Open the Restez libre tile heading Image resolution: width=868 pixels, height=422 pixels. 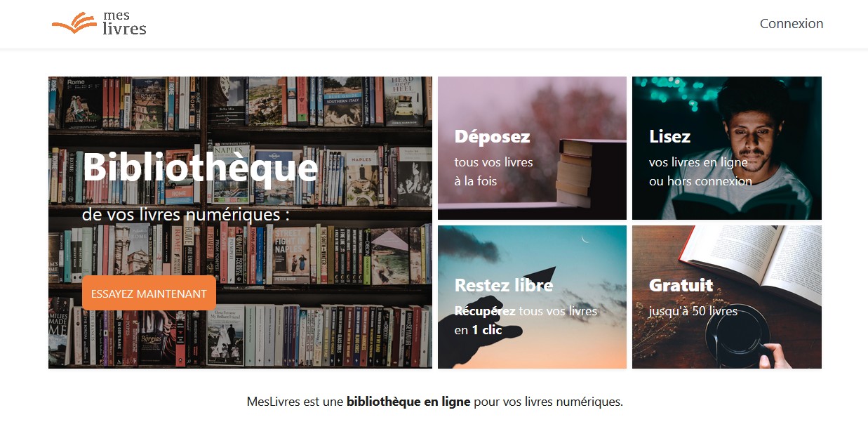tap(504, 285)
